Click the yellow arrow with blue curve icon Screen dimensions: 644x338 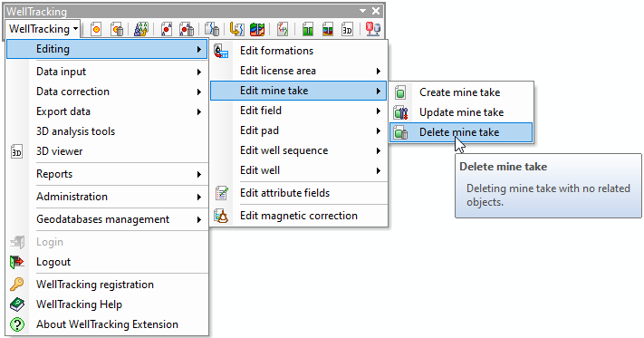[236, 29]
